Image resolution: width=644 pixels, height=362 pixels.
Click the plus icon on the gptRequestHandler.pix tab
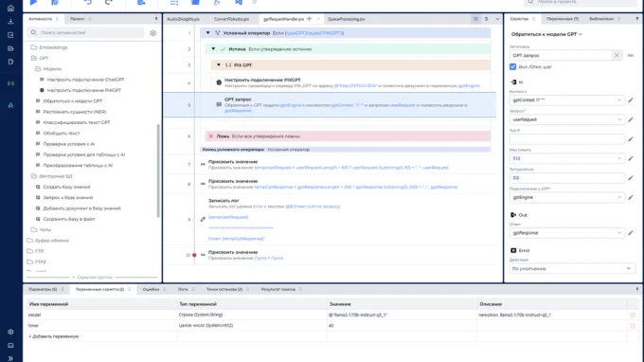click(310, 19)
